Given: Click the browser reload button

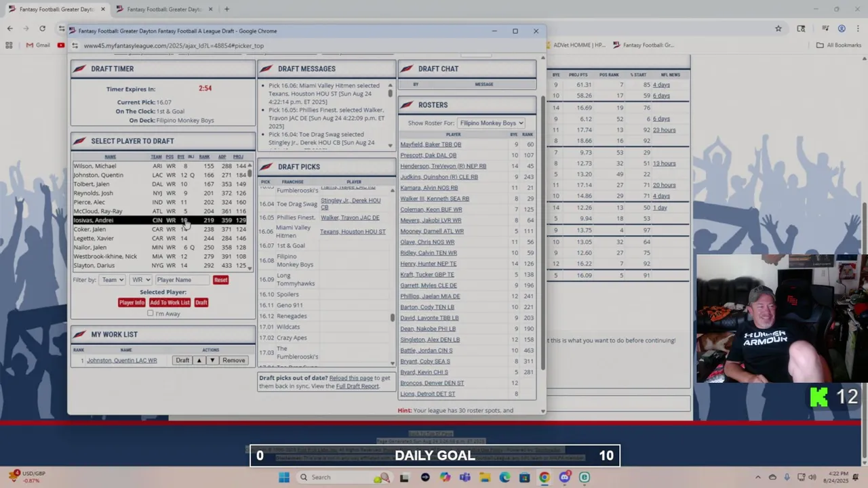Looking at the screenshot, I should pyautogui.click(x=42, y=28).
